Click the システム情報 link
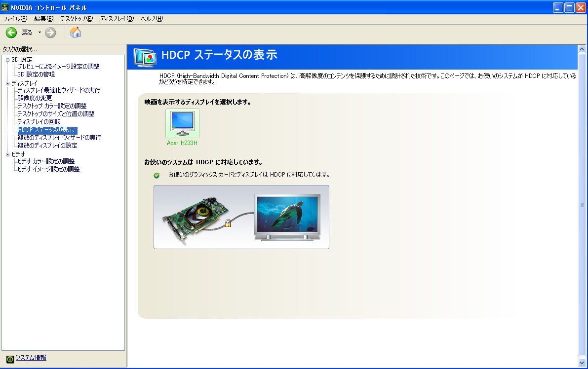588x369 pixels. (31, 358)
